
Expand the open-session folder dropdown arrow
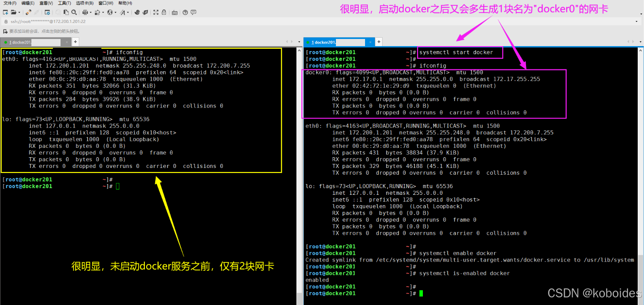[x=18, y=13]
